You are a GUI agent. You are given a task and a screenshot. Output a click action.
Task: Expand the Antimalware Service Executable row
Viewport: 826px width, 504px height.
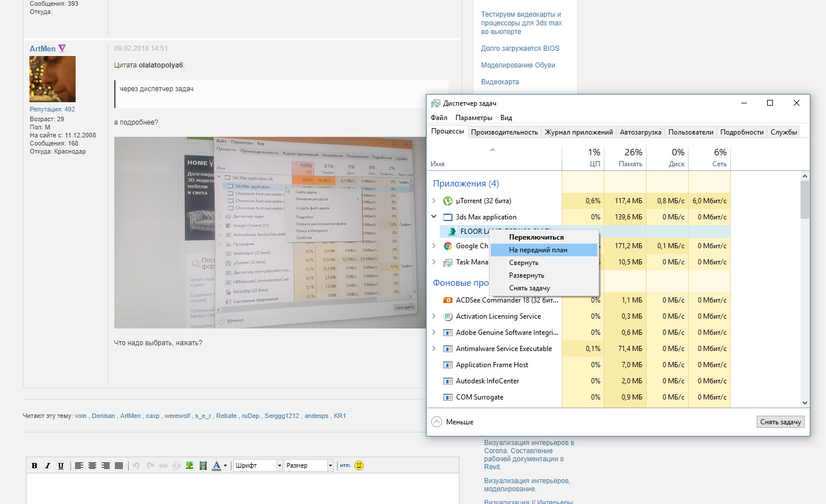click(x=434, y=349)
